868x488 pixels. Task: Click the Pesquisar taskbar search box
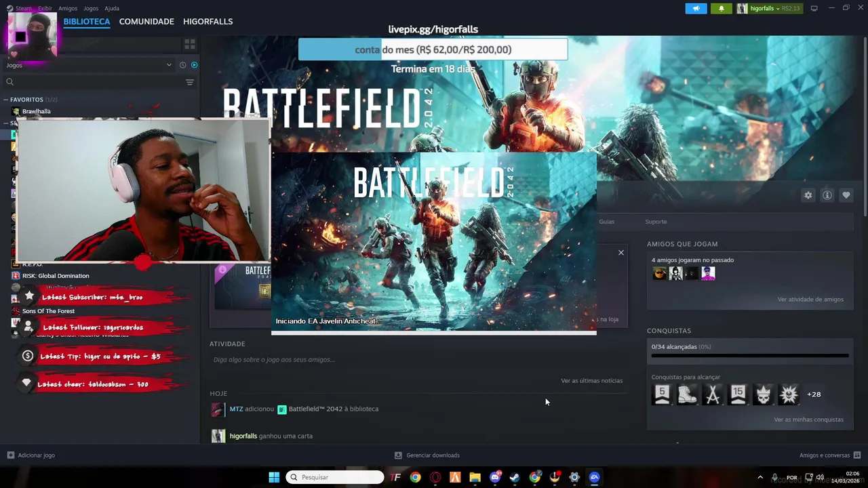click(335, 477)
